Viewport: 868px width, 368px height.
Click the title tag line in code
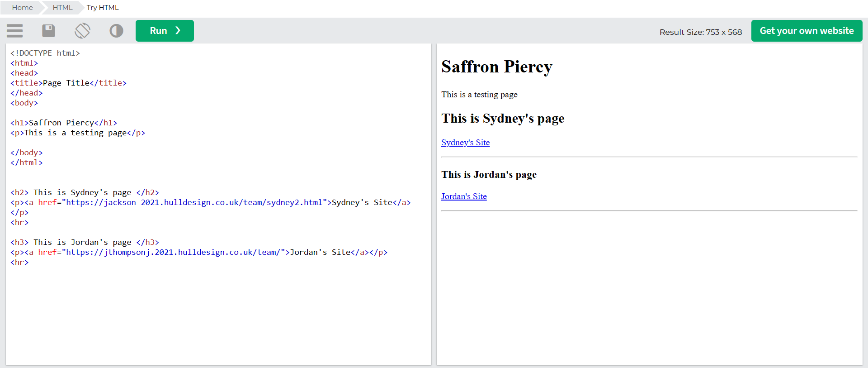[x=68, y=83]
